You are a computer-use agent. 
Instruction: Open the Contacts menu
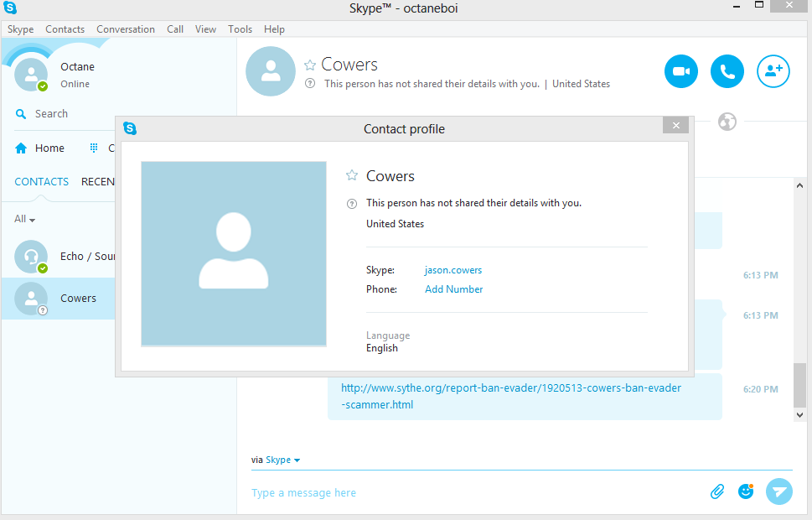click(x=65, y=29)
